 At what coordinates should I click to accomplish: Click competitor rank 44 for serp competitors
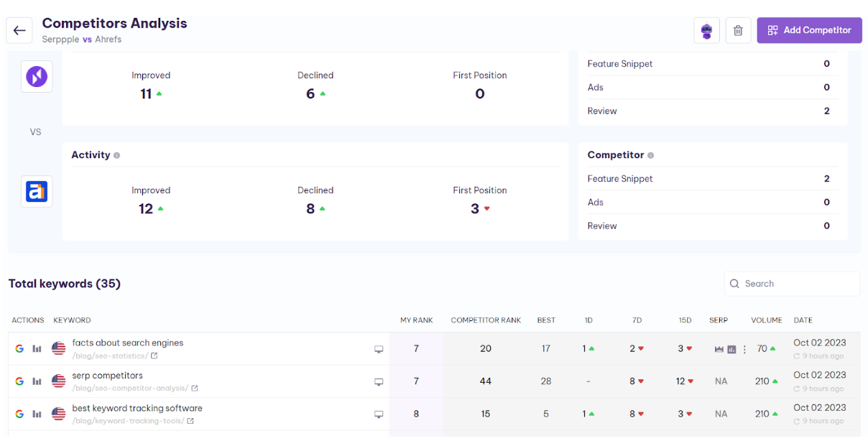click(x=486, y=381)
